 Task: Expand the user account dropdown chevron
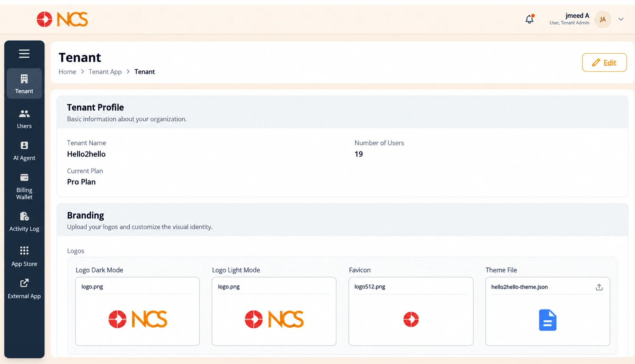pos(621,19)
